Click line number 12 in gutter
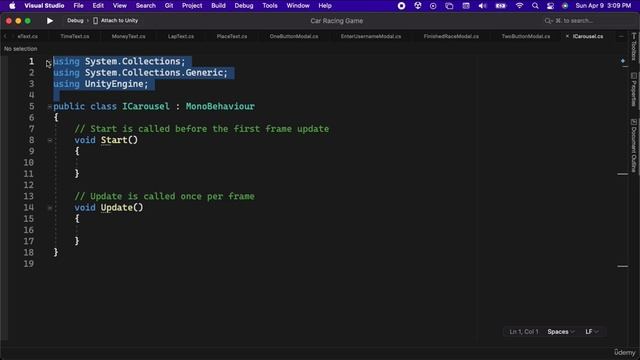The image size is (640, 360). coord(29,185)
